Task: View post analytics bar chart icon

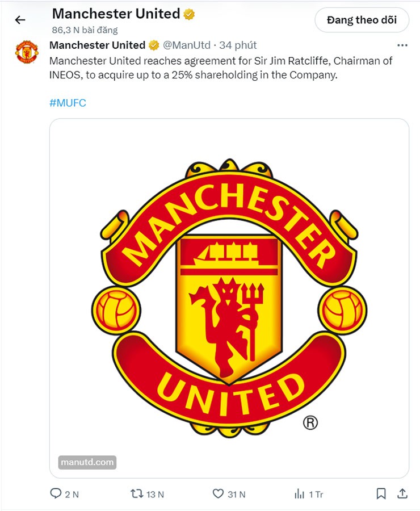Action: point(299,494)
